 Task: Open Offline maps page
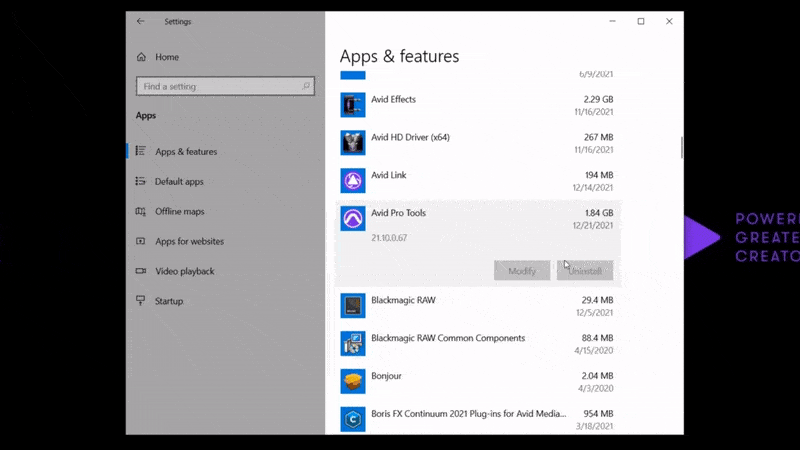(x=180, y=211)
